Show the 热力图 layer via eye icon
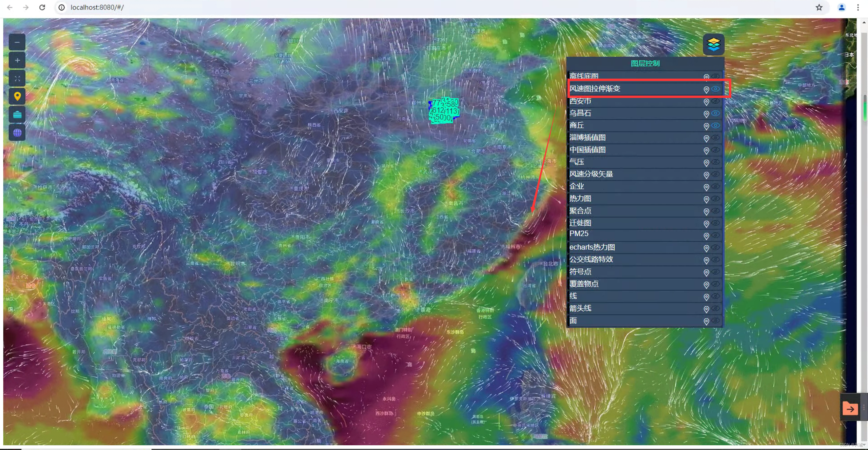This screenshot has height=450, width=868. [715, 199]
